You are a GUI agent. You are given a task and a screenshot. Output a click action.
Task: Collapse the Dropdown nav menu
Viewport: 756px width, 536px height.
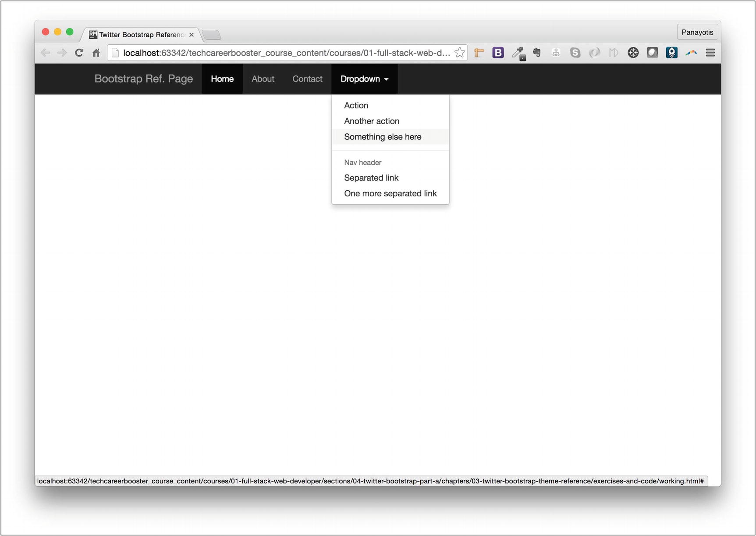click(x=364, y=79)
